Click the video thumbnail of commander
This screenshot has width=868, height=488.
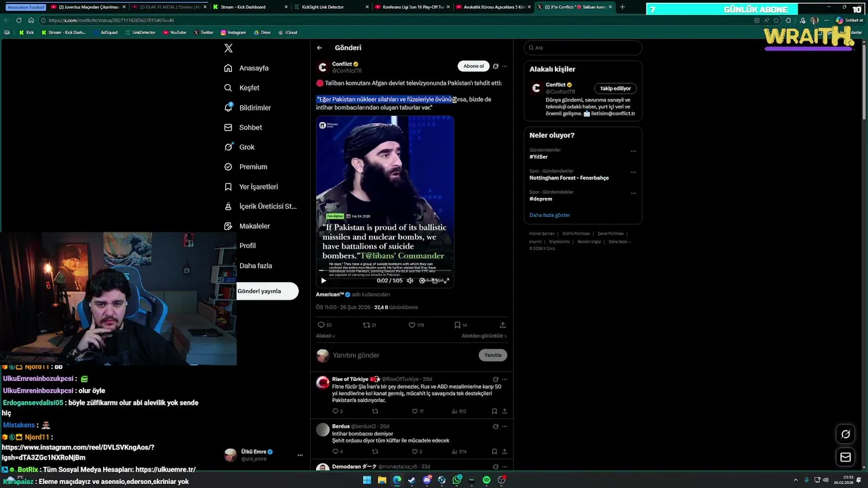pyautogui.click(x=385, y=202)
